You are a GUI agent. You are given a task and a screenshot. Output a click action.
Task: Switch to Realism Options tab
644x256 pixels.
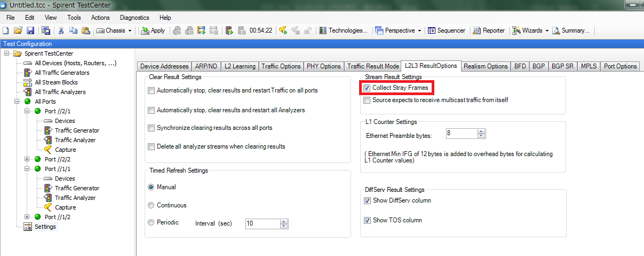pos(486,66)
